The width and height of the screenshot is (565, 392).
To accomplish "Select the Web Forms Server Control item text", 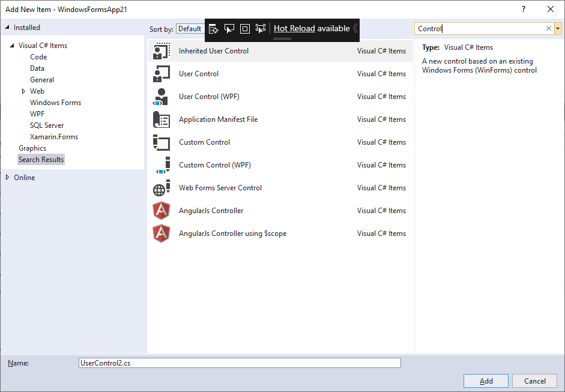I will pos(220,188).
